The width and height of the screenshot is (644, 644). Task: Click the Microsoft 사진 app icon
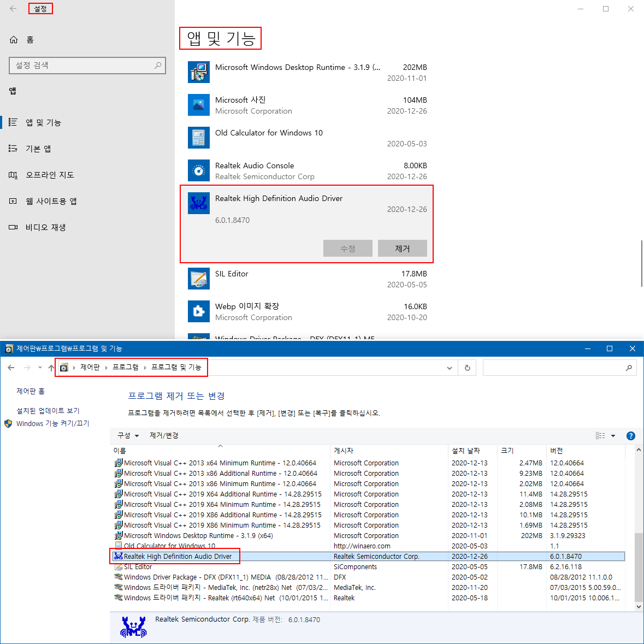[x=199, y=105]
